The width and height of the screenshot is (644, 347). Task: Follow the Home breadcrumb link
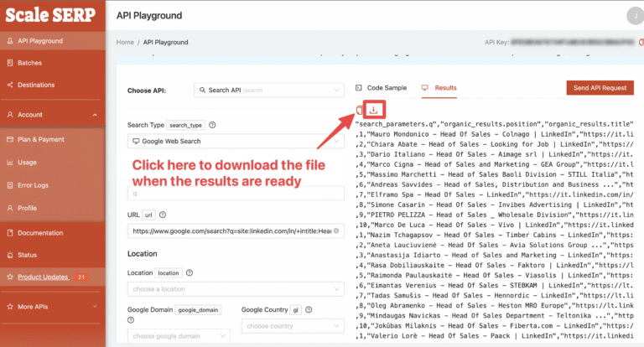click(x=125, y=42)
